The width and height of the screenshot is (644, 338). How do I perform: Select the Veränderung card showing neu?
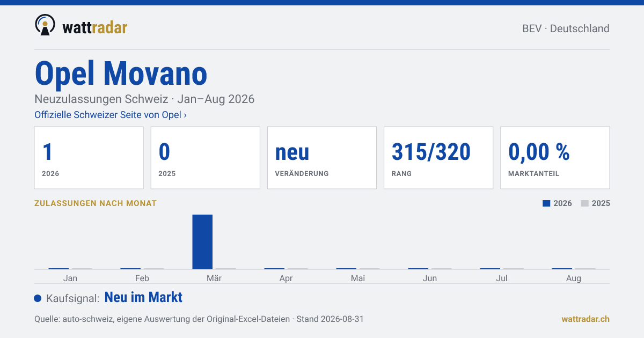pos(322,158)
